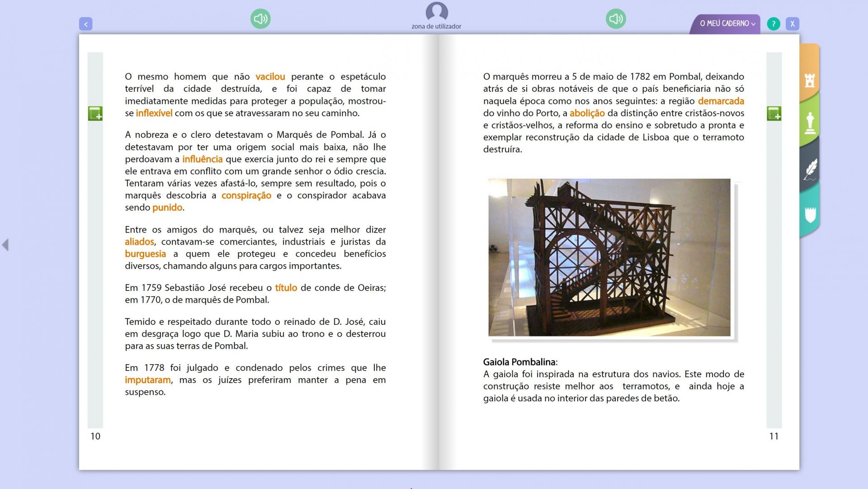This screenshot has height=489, width=868.
Task: Open the castle tower side tab
Action: (810, 81)
